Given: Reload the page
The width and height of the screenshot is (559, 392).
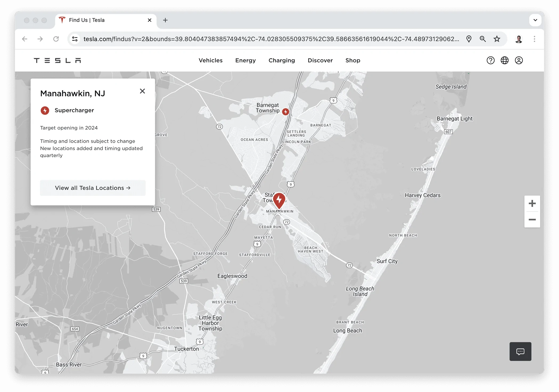Looking at the screenshot, I should click(56, 39).
